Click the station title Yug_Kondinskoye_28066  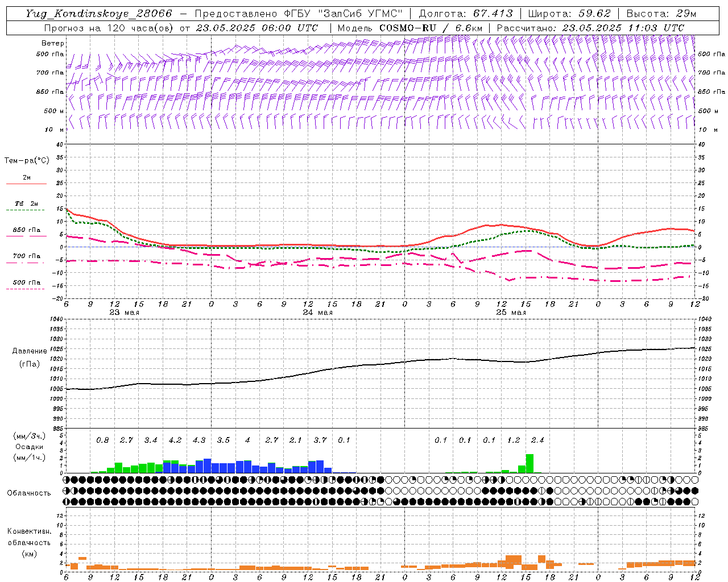click(x=98, y=14)
